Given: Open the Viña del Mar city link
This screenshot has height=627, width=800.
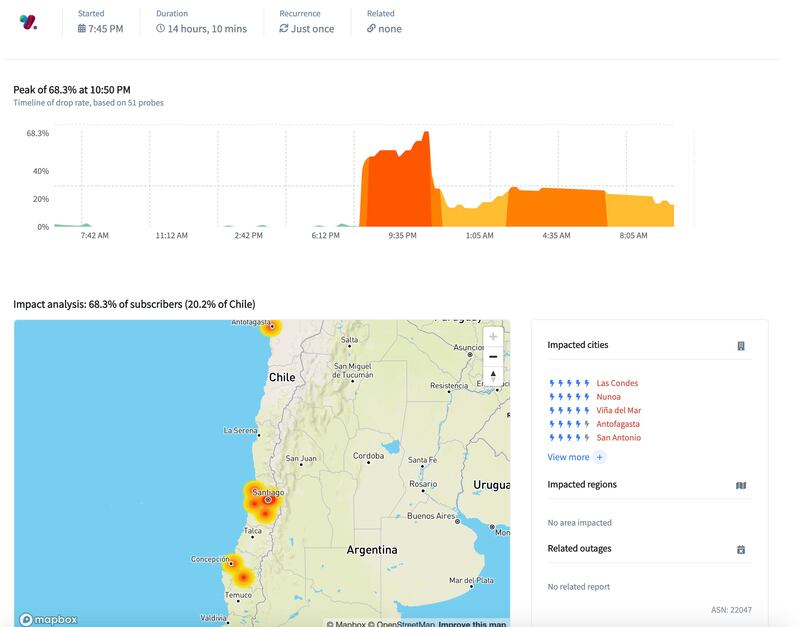Looking at the screenshot, I should [619, 410].
